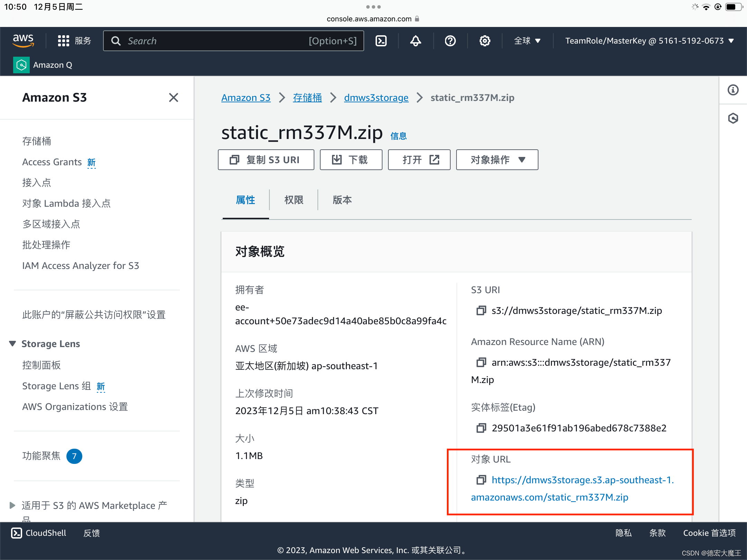Viewport: 747px width, 560px height.
Task: Open 此账户的屏蔽公共访问权限设置
Action: click(94, 315)
